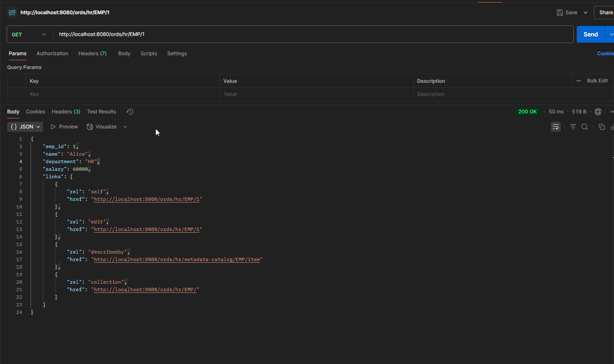Screen dimensions: 614x364
Task: Open the Test Results tab
Action: [x=102, y=112]
